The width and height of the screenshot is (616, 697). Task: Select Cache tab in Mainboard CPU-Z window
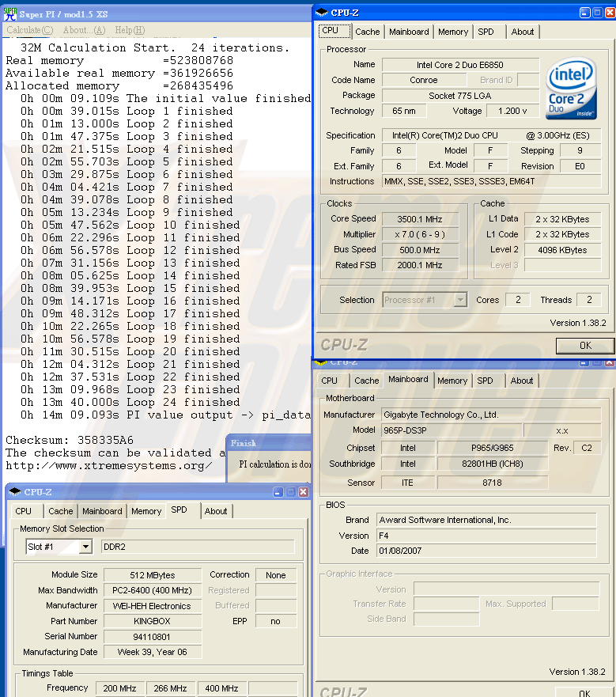(367, 381)
